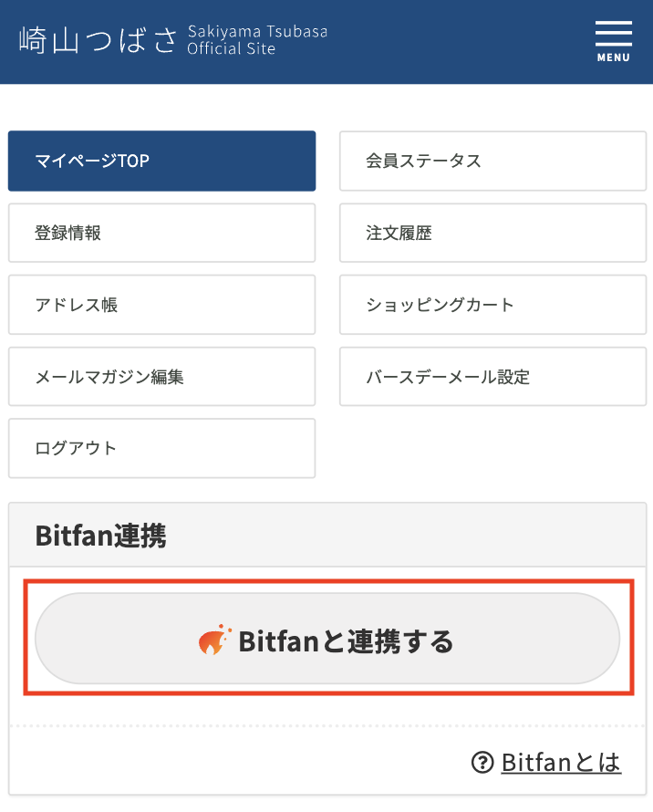Image resolution: width=653 pixels, height=812 pixels.
Task: Click the MENU label under the hamburger
Action: click(x=613, y=57)
